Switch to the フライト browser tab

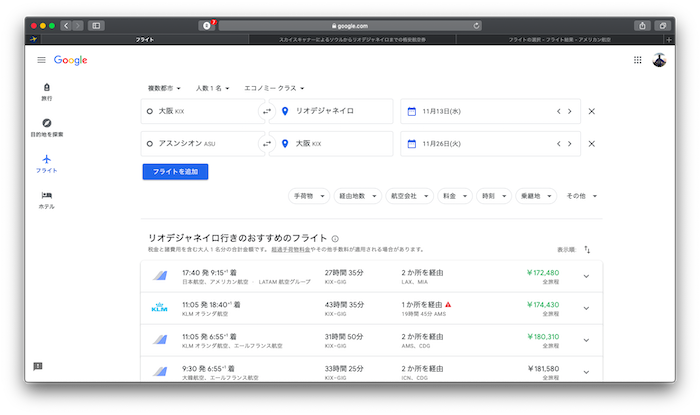coord(145,40)
